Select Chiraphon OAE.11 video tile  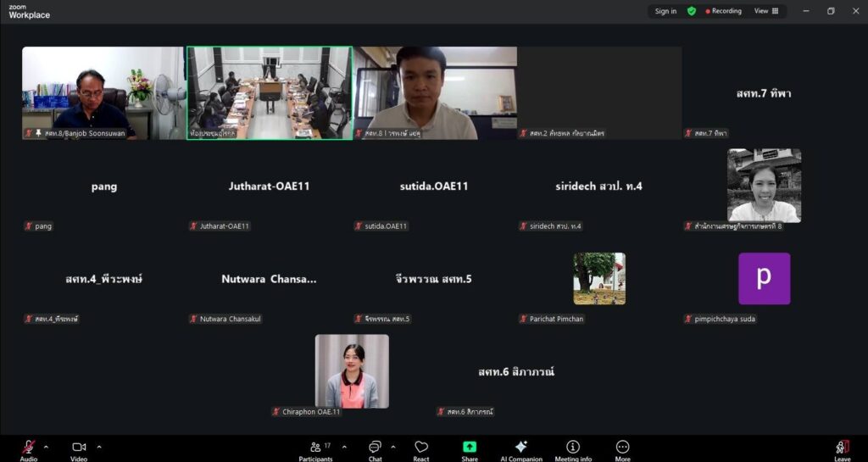coord(352,371)
